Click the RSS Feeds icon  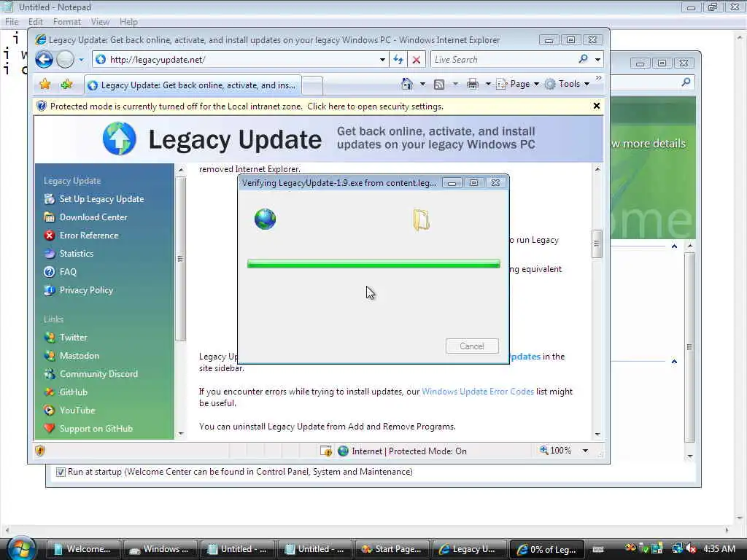439,85
